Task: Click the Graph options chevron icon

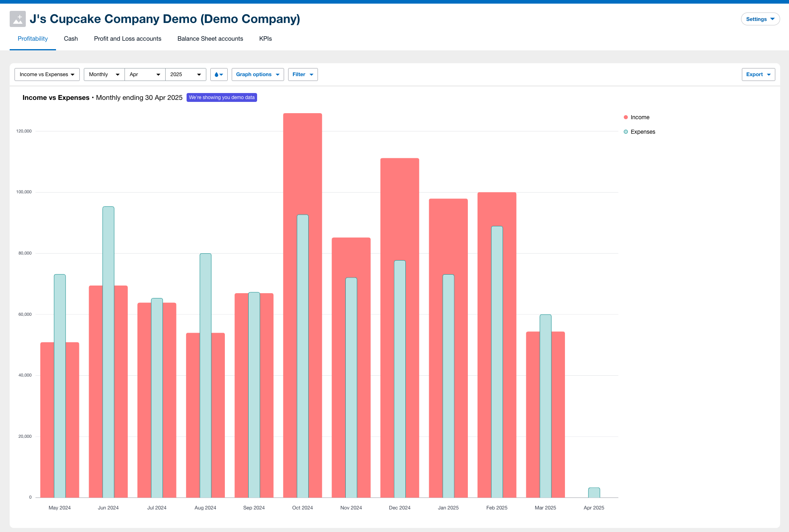Action: pyautogui.click(x=277, y=75)
